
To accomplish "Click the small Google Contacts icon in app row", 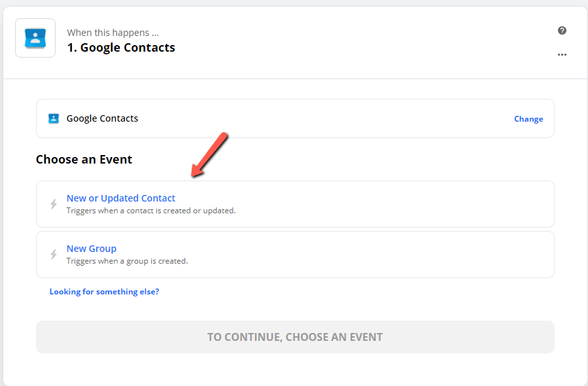I will tap(54, 118).
